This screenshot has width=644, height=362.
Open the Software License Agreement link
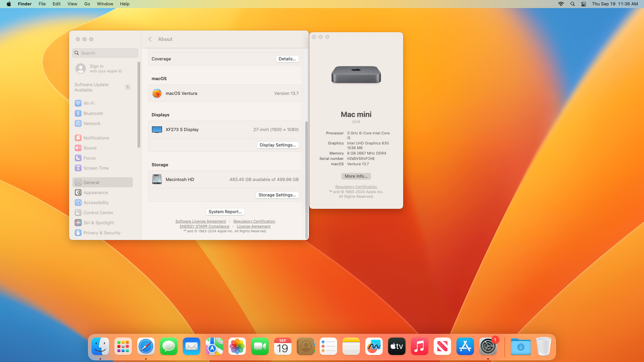point(201,221)
